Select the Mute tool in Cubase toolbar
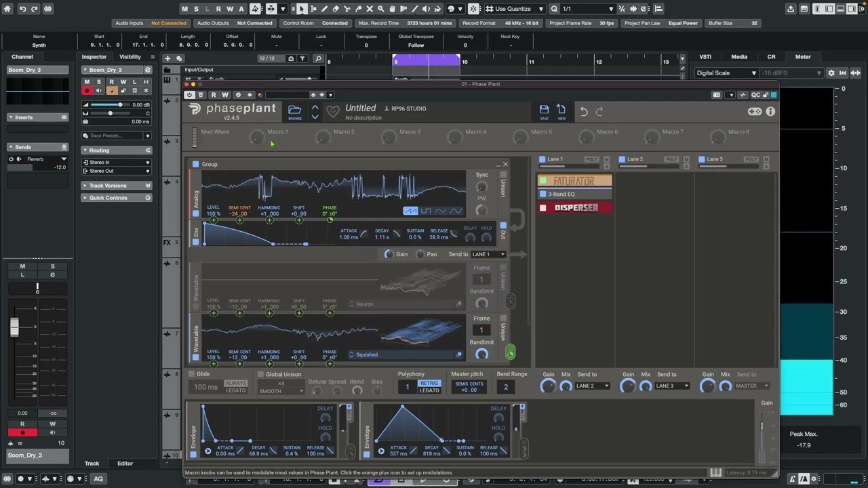Screen dimensions: 868x488 (370, 9)
